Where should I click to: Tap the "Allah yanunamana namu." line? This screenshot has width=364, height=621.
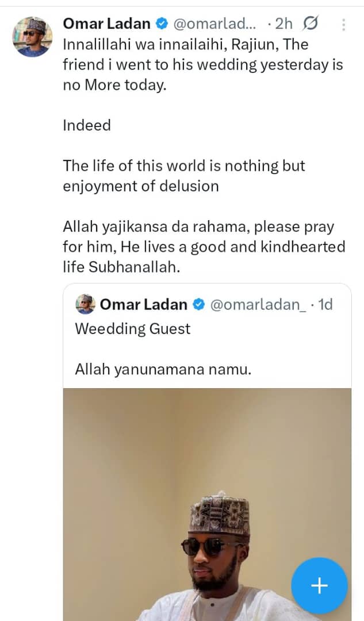coord(163,369)
